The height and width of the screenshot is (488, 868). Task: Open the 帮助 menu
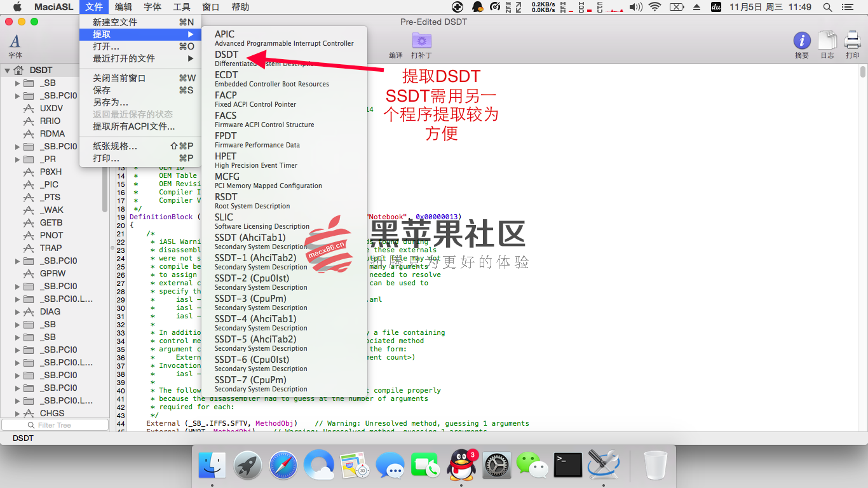240,7
